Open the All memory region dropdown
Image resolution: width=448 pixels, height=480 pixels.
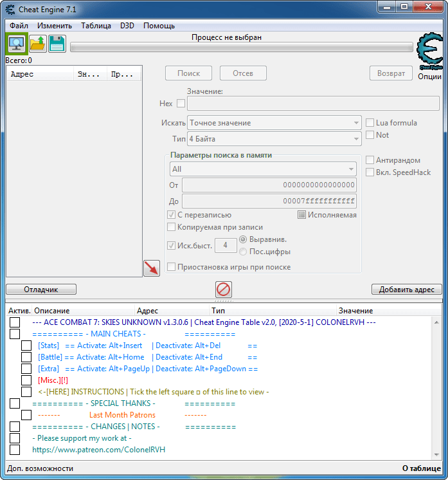click(263, 169)
